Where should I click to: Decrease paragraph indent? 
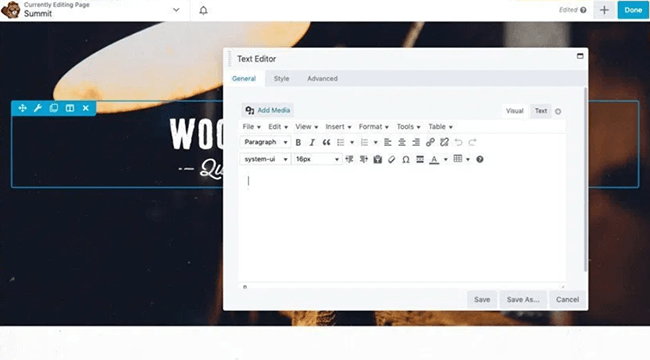pos(349,159)
